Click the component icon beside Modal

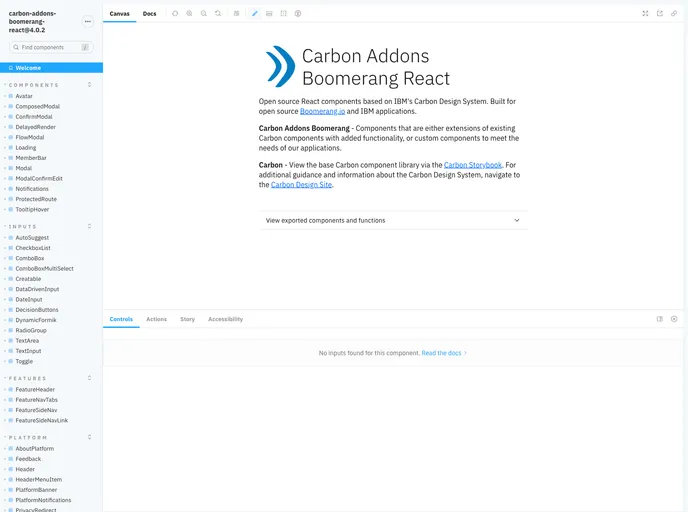[11, 168]
